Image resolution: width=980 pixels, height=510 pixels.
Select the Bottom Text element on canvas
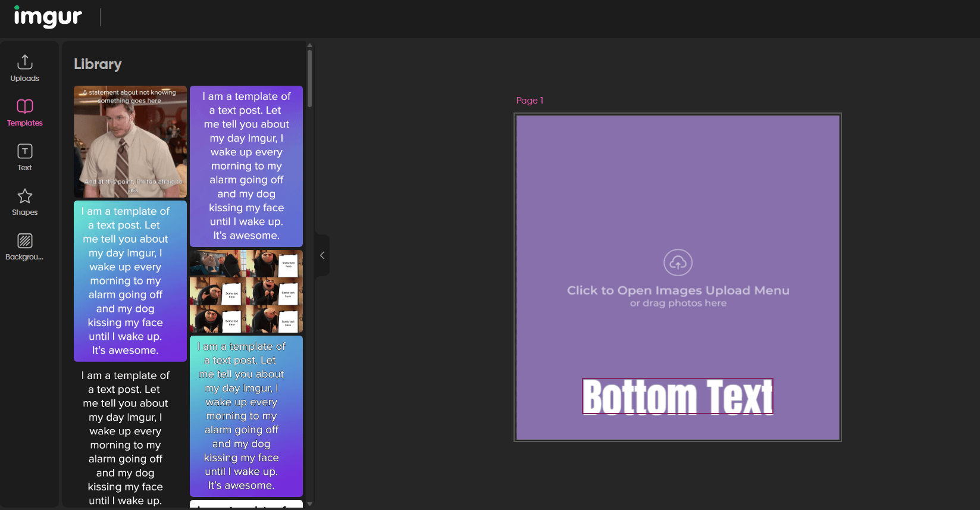pos(677,396)
